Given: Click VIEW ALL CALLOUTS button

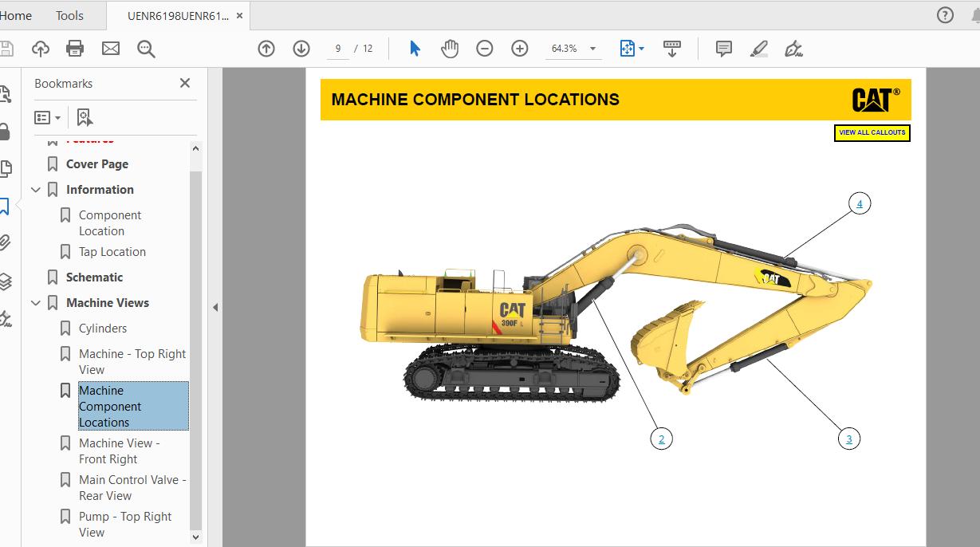Looking at the screenshot, I should coord(872,133).
